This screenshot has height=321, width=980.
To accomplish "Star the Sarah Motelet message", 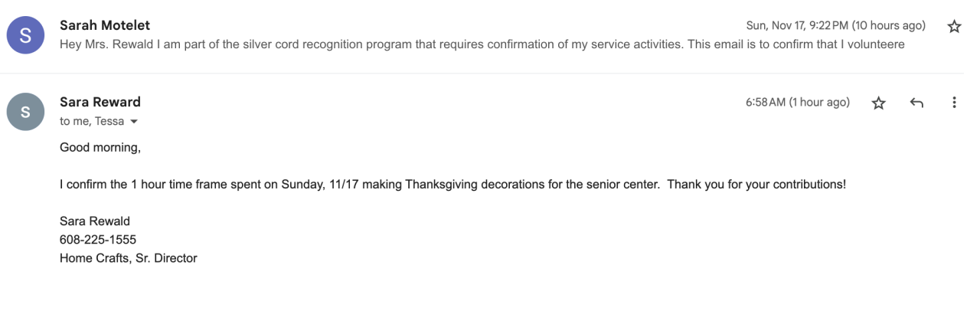I will (954, 27).
